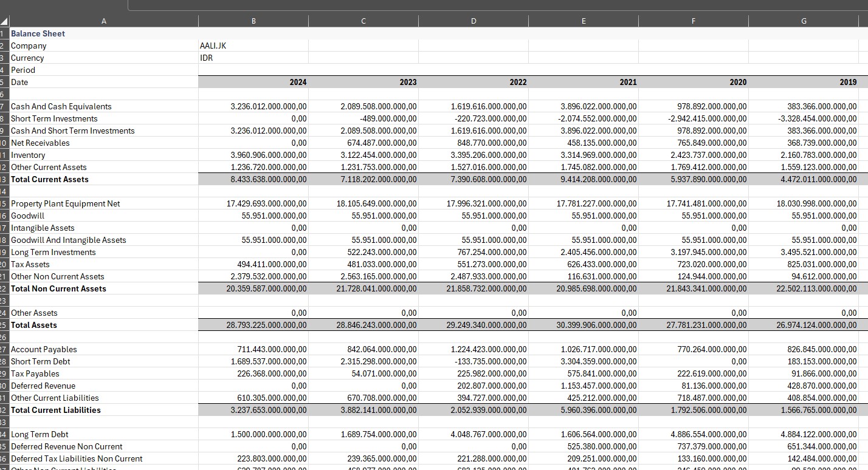Click the Select All corner triangle
868x470 pixels.
[4, 22]
